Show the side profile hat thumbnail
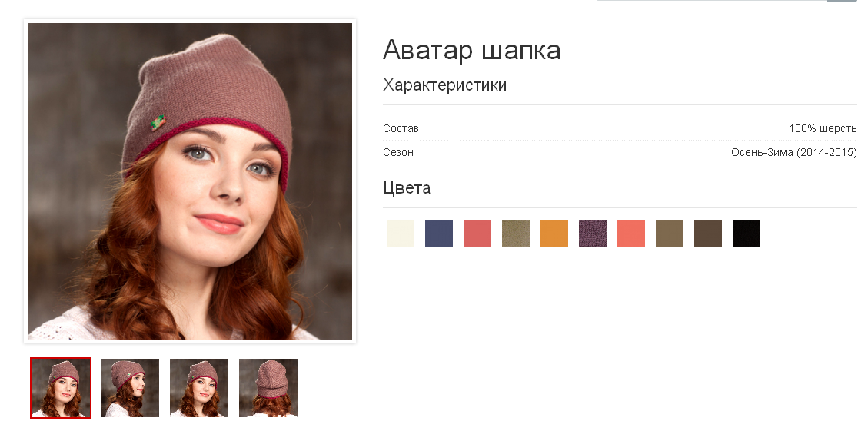Viewport: 868px width, 431px height. 130,388
